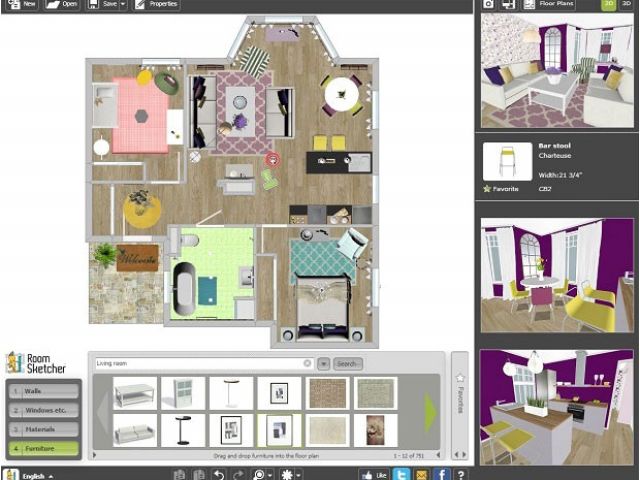The image size is (640, 480).
Task: Click the Twitter share icon
Action: coord(401,473)
